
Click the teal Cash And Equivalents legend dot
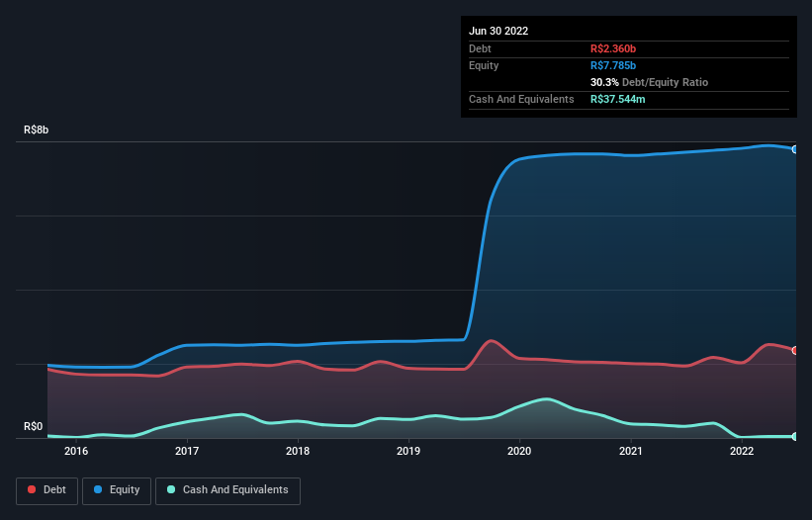[x=171, y=489]
